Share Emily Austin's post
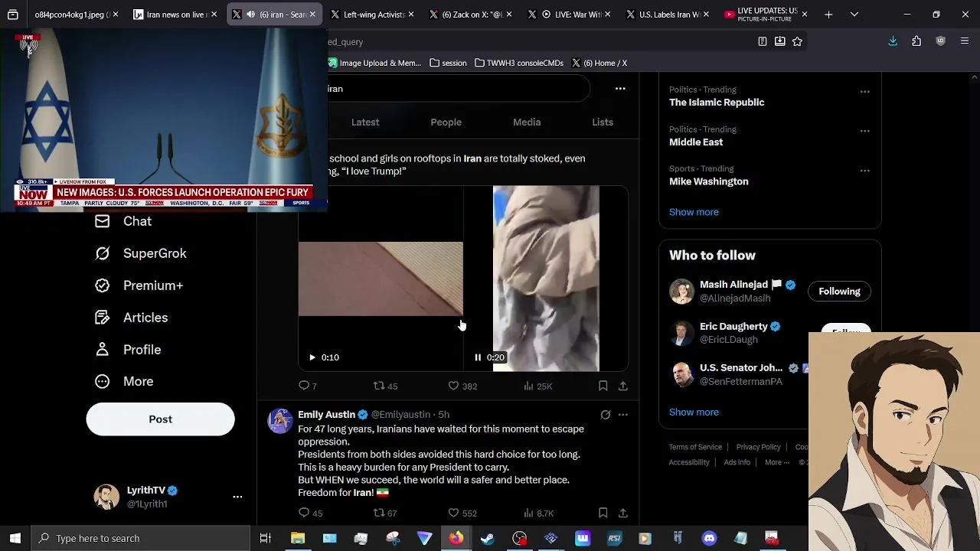The height and width of the screenshot is (551, 980). coord(623,513)
